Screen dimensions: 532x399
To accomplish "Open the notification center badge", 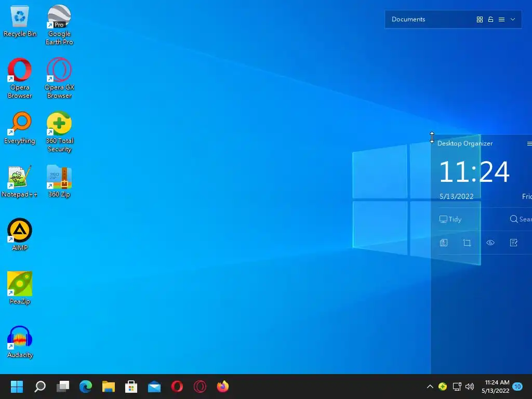I will (517, 387).
